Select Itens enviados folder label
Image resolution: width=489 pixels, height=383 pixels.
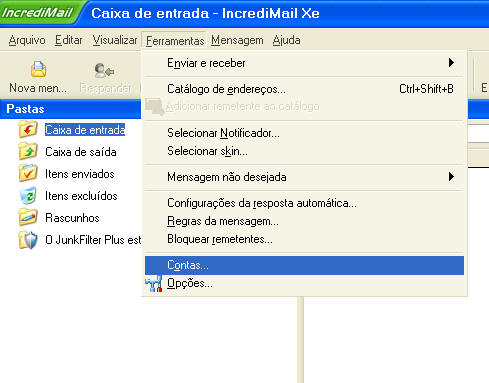point(80,174)
